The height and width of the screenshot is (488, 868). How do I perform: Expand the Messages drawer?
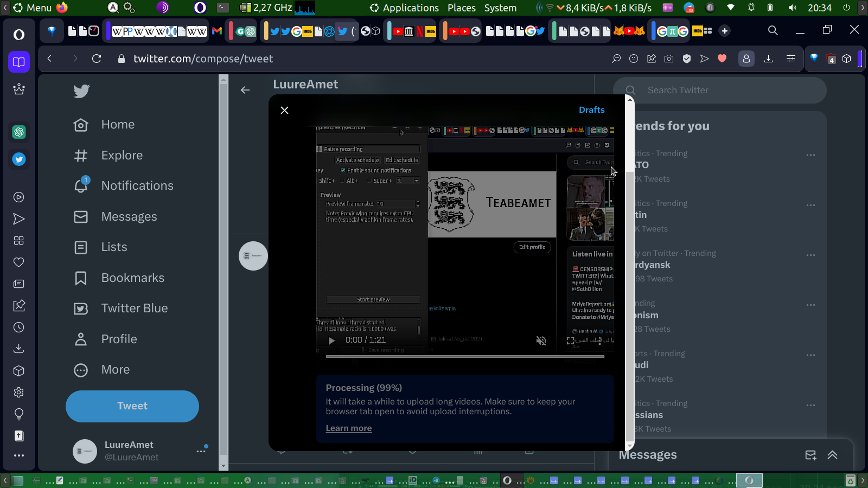pyautogui.click(x=832, y=455)
